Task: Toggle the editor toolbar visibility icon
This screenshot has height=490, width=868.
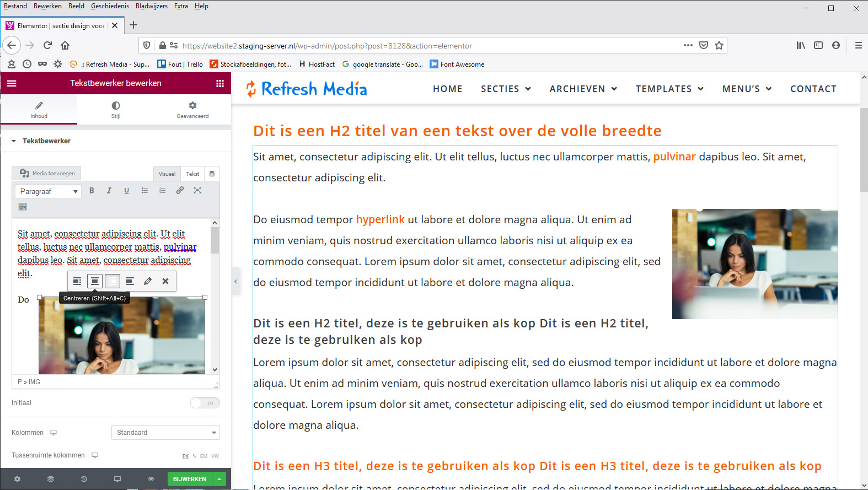Action: pyautogui.click(x=23, y=207)
